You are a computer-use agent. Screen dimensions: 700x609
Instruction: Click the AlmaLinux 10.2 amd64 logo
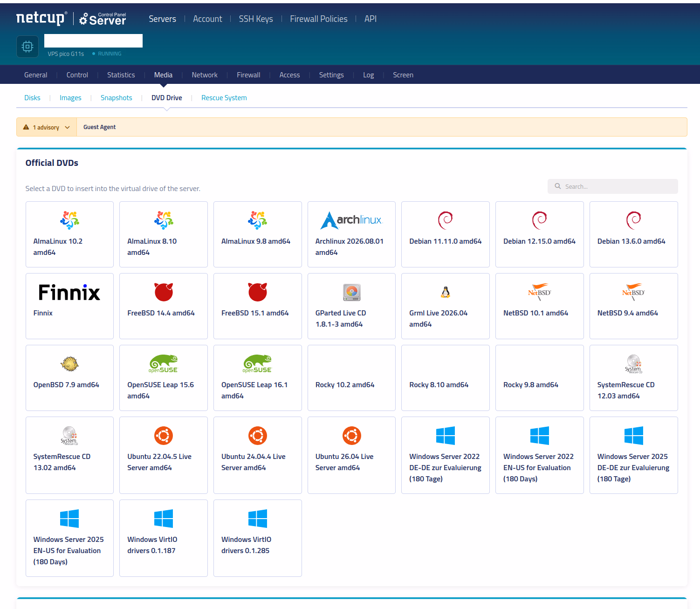point(69,220)
